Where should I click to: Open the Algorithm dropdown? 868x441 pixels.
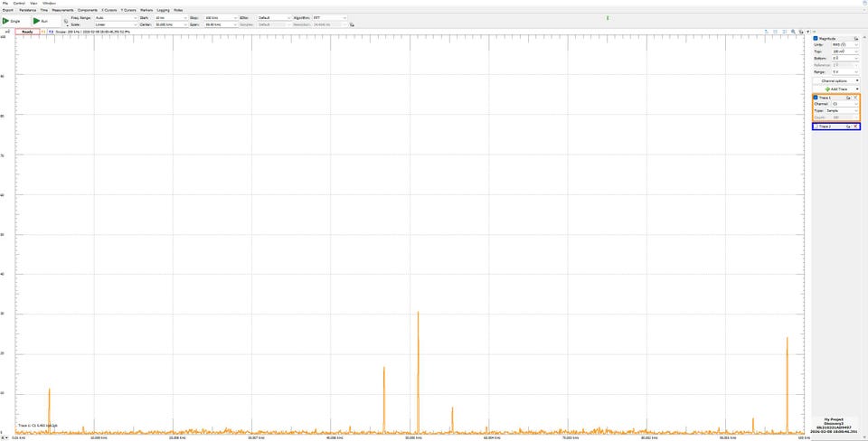(330, 18)
